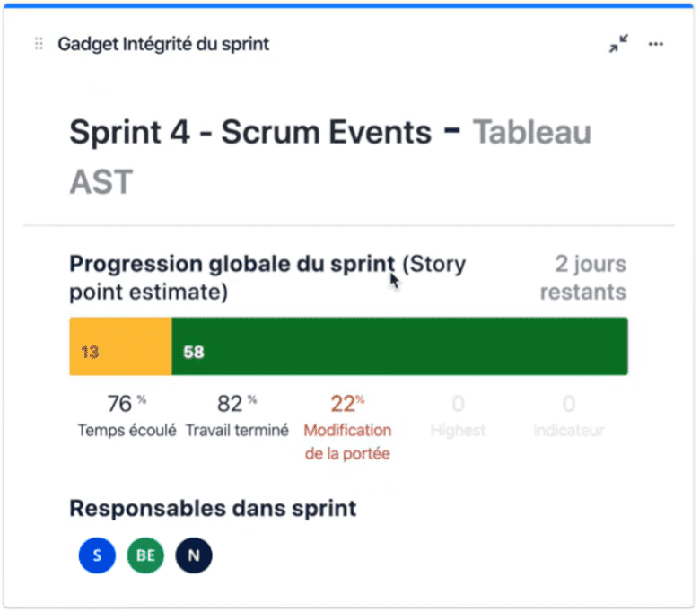Click the 82% Travail terminé metric
This screenshot has width=700, height=612.
tap(237, 415)
